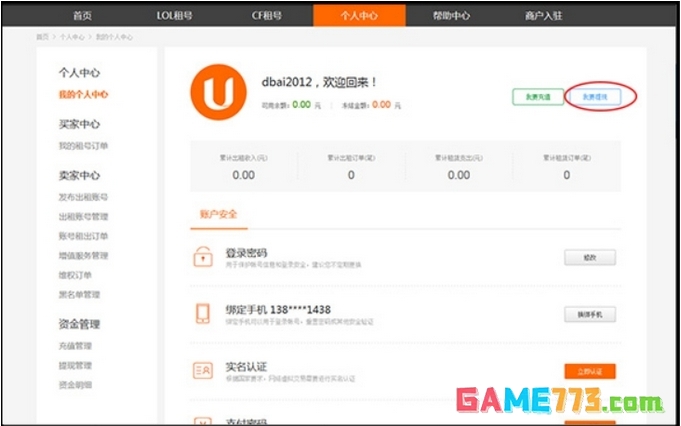Click the orange 0.00 frozen amount value
The width and height of the screenshot is (681, 426).
point(381,105)
